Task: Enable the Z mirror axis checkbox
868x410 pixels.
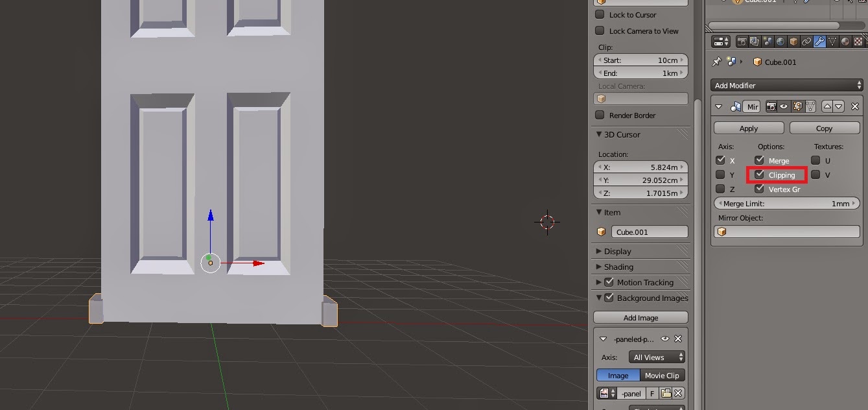Action: [720, 189]
